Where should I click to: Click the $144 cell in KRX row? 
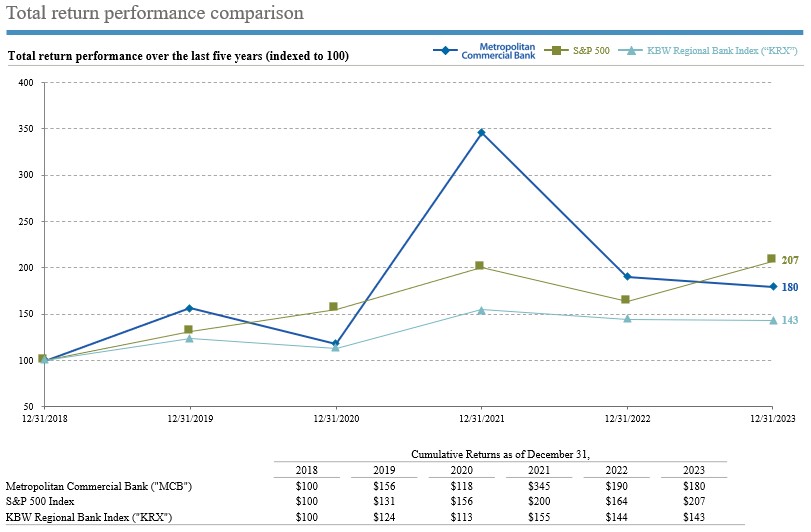(617, 517)
